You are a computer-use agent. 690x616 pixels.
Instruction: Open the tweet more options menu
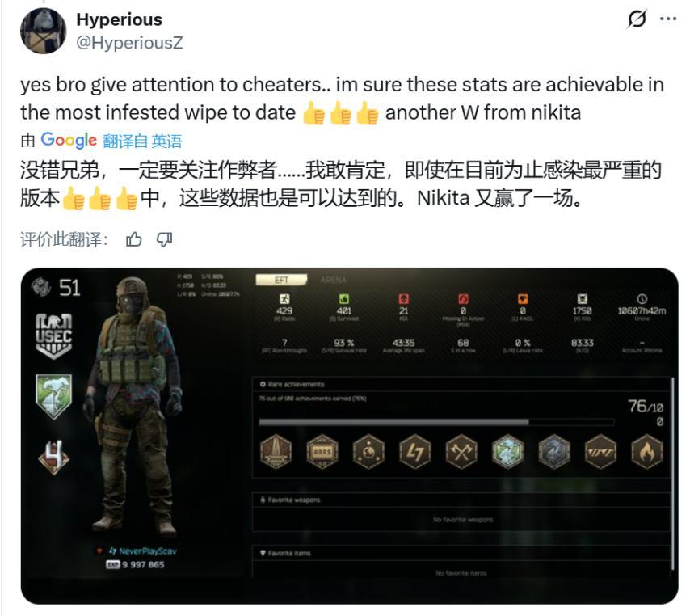point(668,19)
